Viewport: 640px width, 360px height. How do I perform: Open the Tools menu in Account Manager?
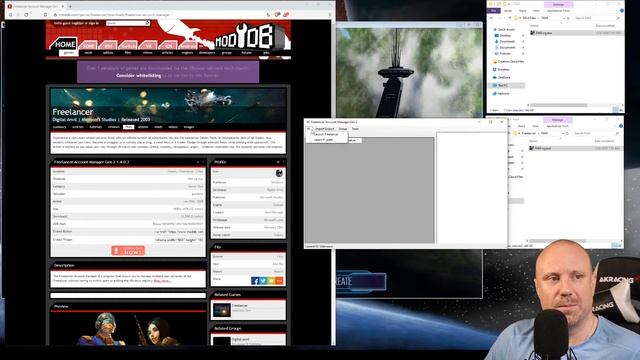pyautogui.click(x=355, y=129)
